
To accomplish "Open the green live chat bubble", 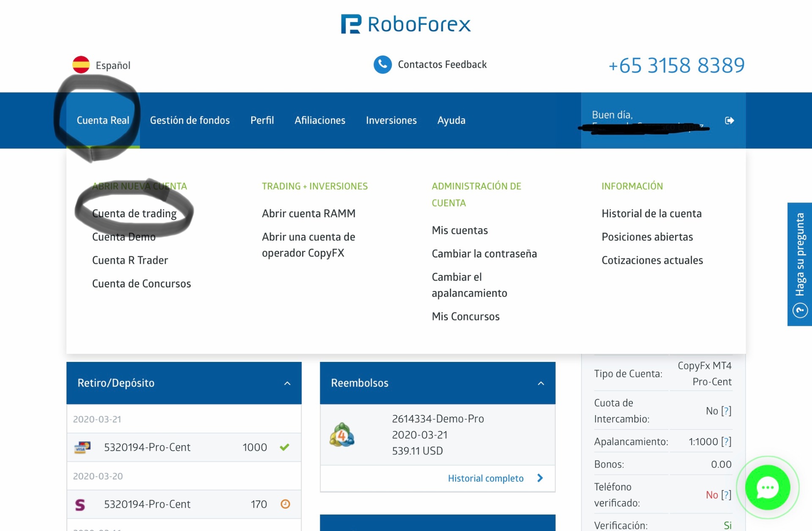I will 768,487.
